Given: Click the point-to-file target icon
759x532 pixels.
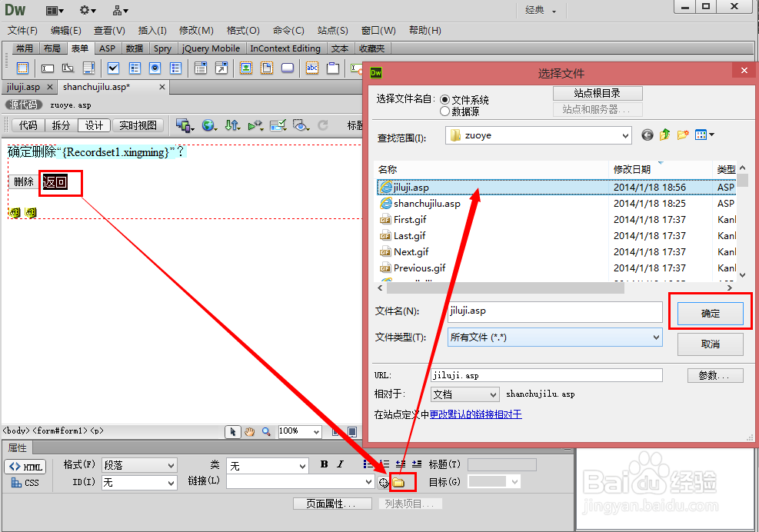Looking at the screenshot, I should pos(383,482).
